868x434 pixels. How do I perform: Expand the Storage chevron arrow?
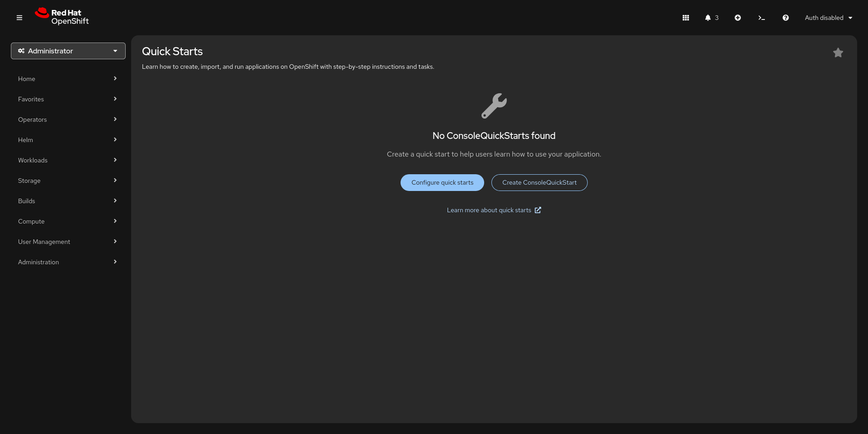pos(115,180)
